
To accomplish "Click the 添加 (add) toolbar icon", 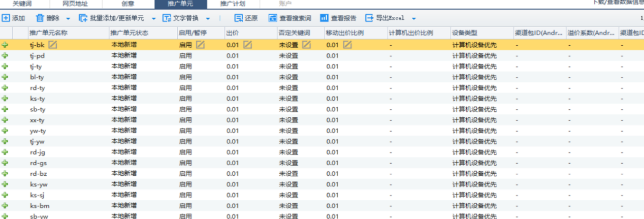I will click(x=6, y=18).
